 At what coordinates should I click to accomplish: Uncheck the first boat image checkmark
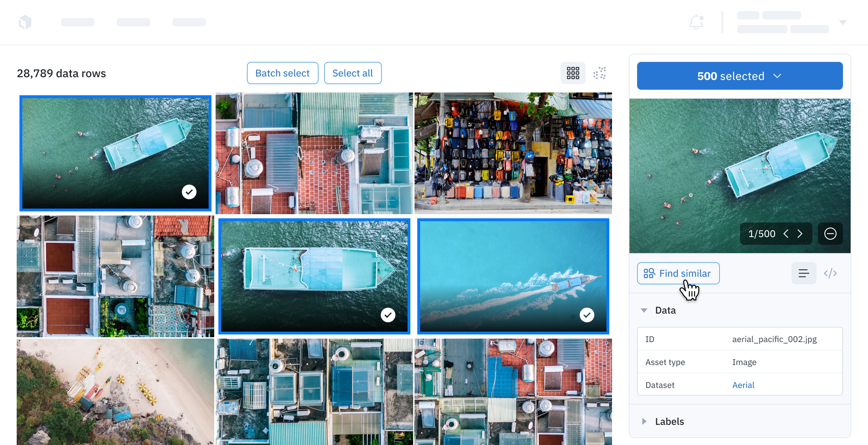(x=189, y=192)
